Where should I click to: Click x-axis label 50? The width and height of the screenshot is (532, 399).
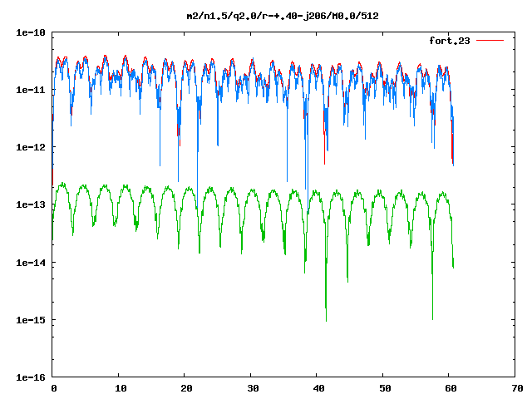click(385, 388)
